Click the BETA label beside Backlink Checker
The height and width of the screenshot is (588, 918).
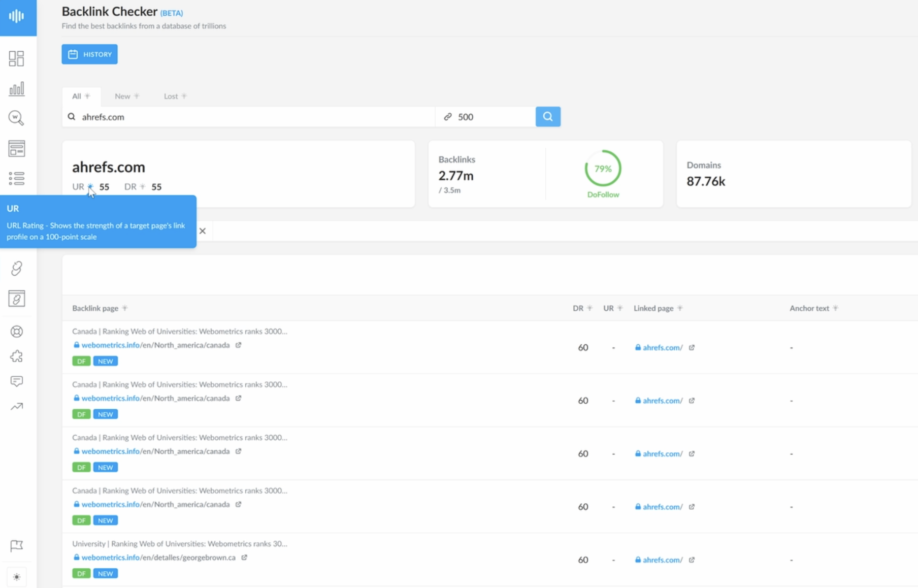click(x=172, y=13)
